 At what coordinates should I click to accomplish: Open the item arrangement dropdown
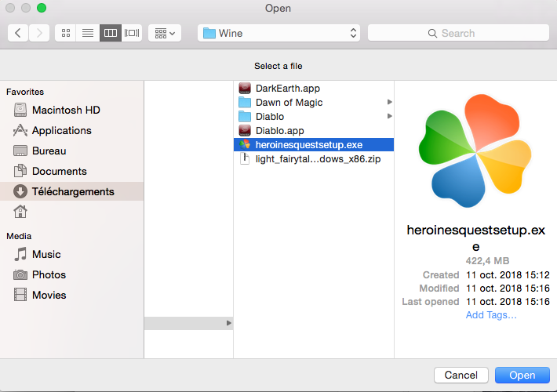(165, 33)
